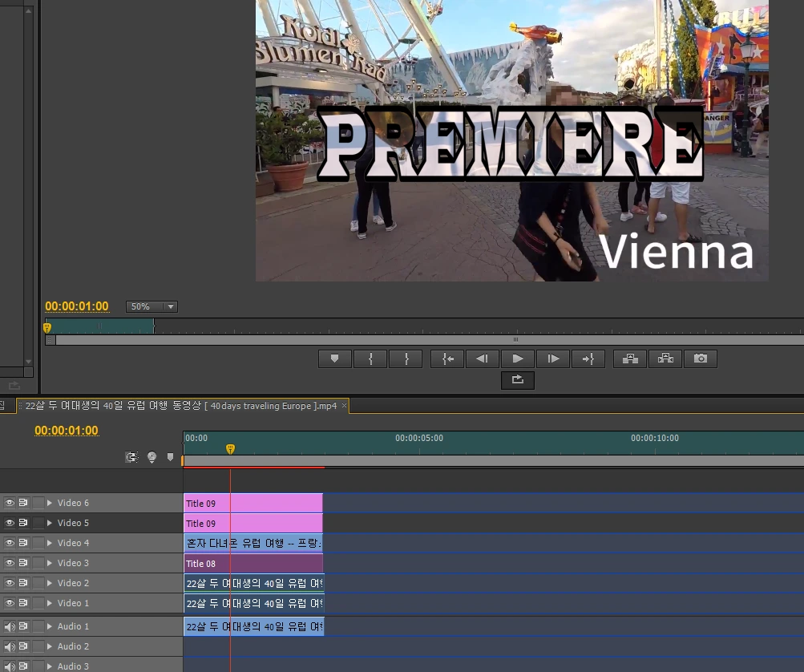The height and width of the screenshot is (672, 804).
Task: Expand Video 2 track
Action: pyautogui.click(x=50, y=583)
